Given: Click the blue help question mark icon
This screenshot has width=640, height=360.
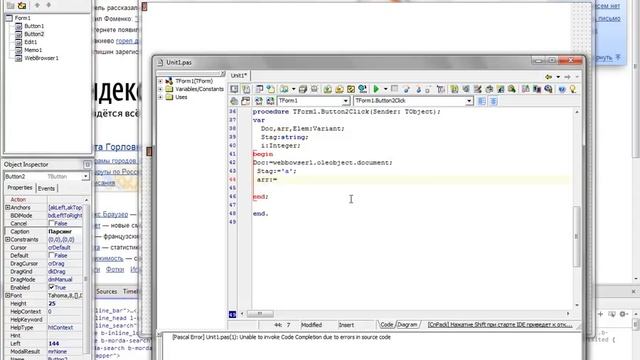Looking at the screenshot, I should (562, 89).
